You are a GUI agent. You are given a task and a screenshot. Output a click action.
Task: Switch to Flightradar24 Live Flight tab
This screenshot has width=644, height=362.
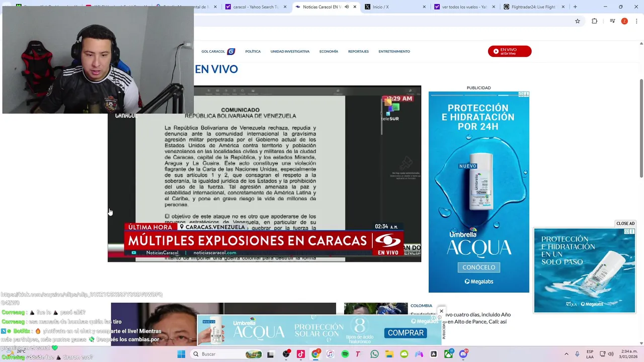[533, 7]
